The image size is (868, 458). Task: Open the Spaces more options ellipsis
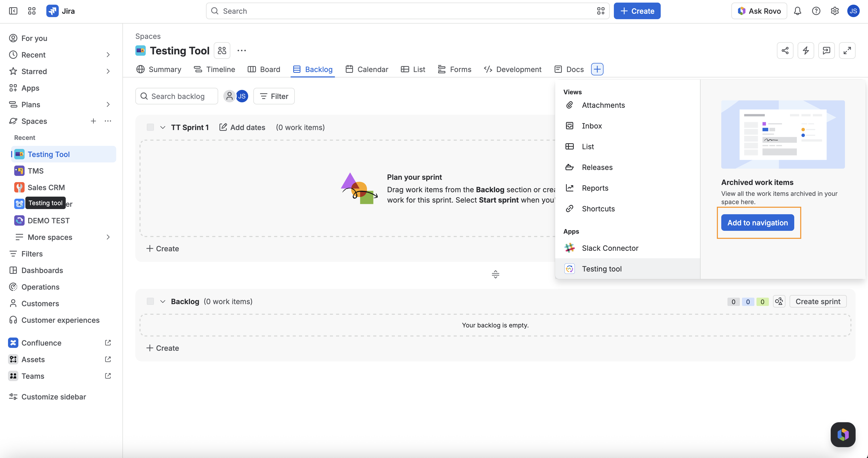108,121
